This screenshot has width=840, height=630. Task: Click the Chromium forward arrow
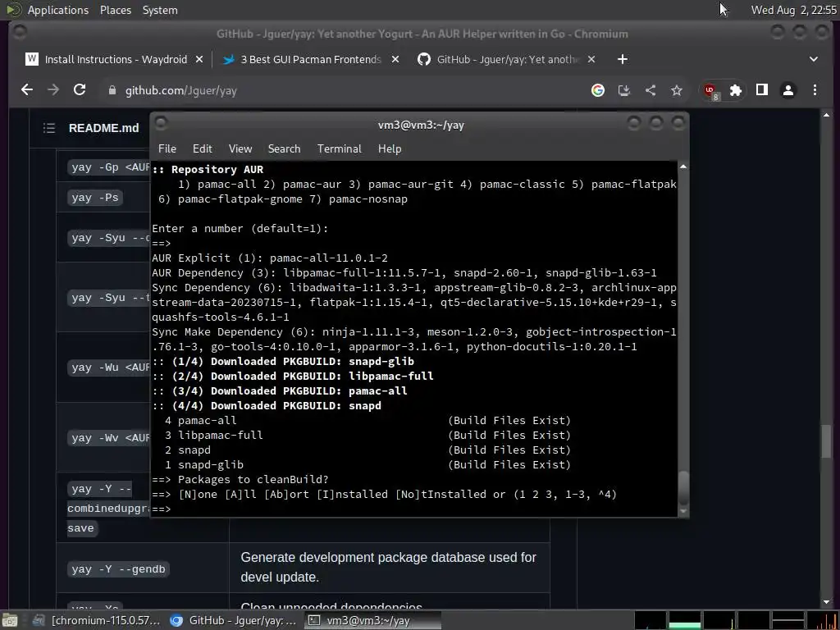coord(53,90)
